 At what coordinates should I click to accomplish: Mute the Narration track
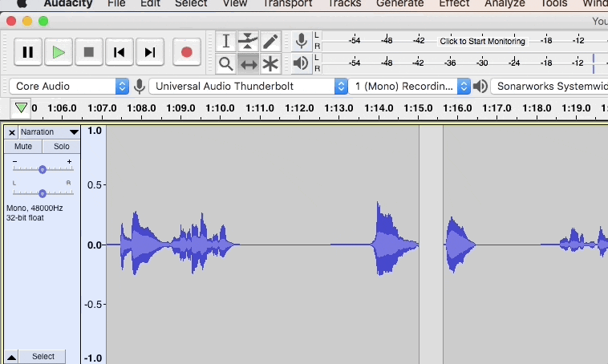(23, 147)
